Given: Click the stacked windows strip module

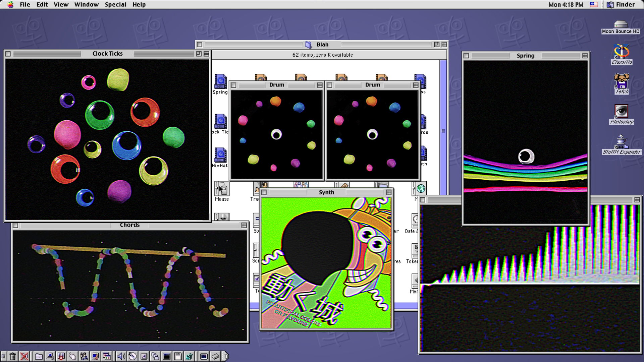Looking at the screenshot, I should [x=155, y=356].
